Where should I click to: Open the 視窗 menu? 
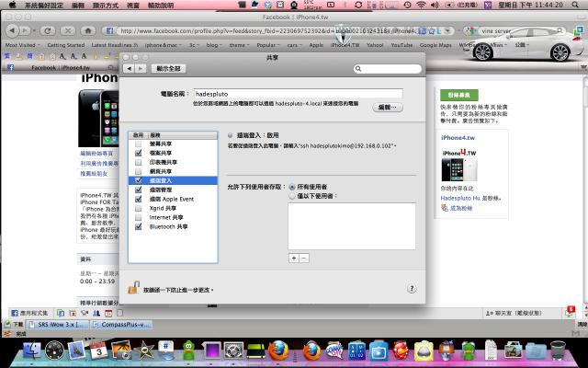[132, 6]
